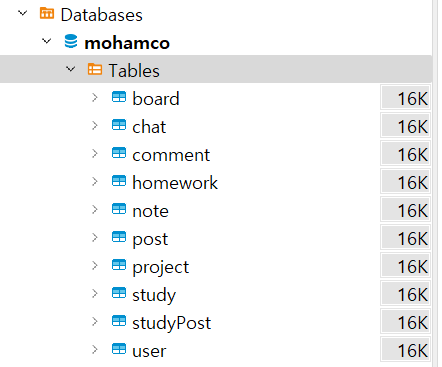The width and height of the screenshot is (442, 367).
Task: Select the study table
Action: coord(154,295)
